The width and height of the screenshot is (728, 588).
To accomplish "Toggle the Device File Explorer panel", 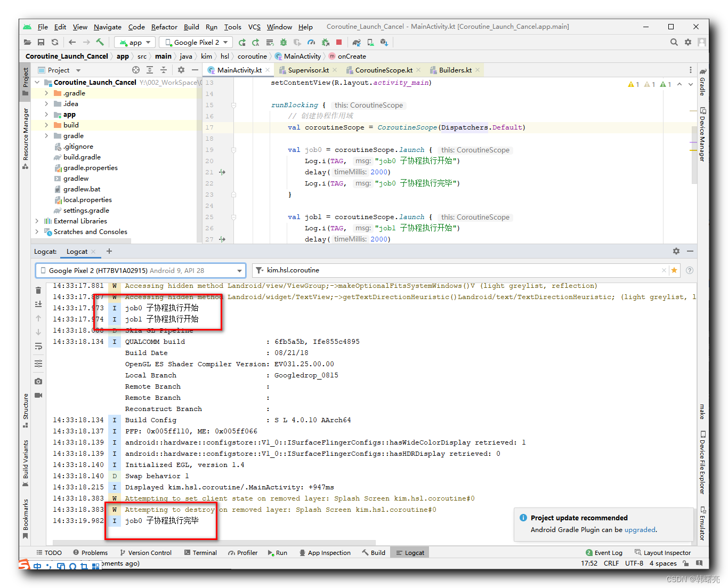I will click(702, 462).
